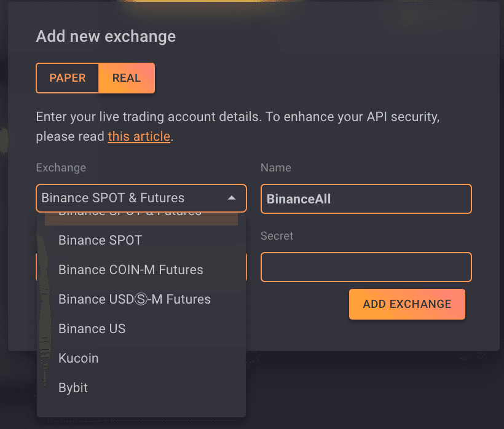Click the Exchange dropdown caret arrow

232,198
